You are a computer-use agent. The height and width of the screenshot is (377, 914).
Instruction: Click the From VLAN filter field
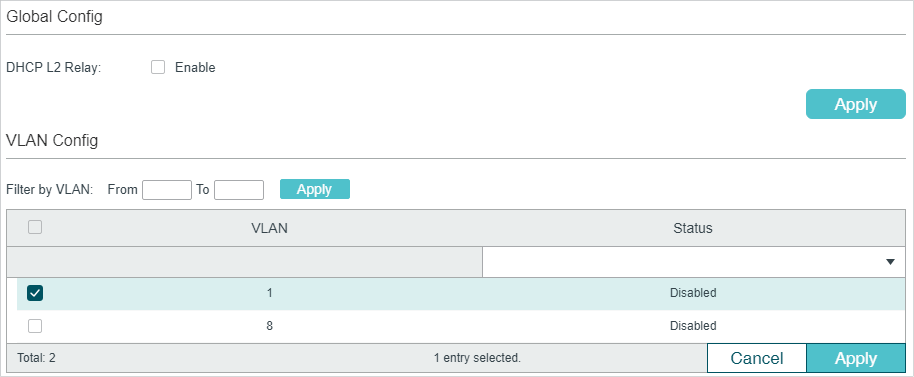[x=167, y=189]
